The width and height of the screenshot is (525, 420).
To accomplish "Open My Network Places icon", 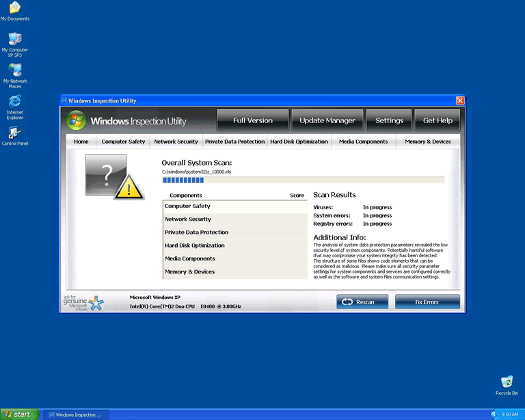I will coord(14,70).
